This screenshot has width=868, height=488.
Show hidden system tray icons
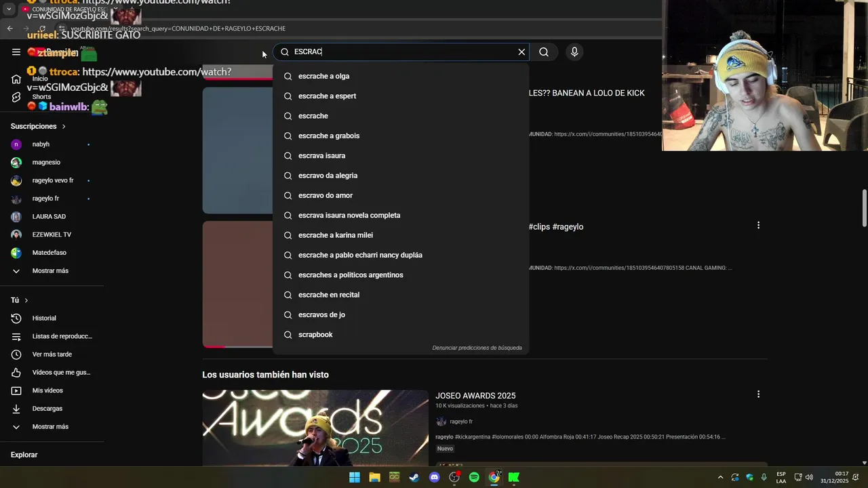[720, 477]
